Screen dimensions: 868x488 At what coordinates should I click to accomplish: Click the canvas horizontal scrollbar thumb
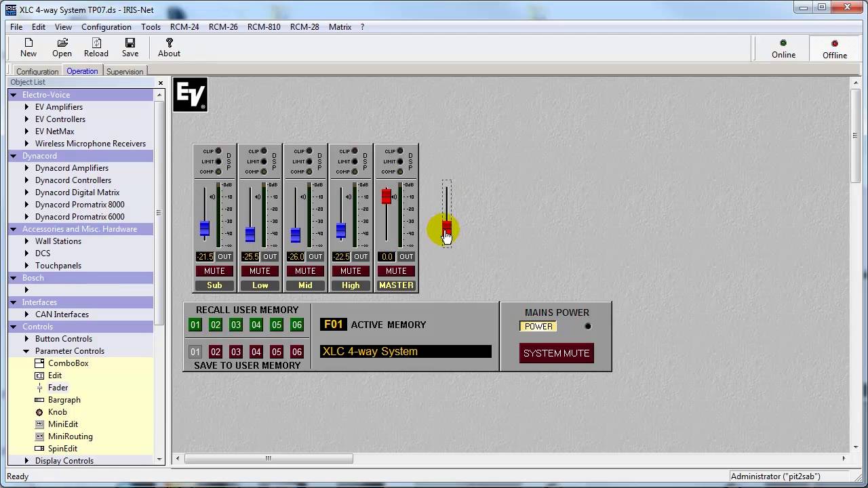[269, 459]
